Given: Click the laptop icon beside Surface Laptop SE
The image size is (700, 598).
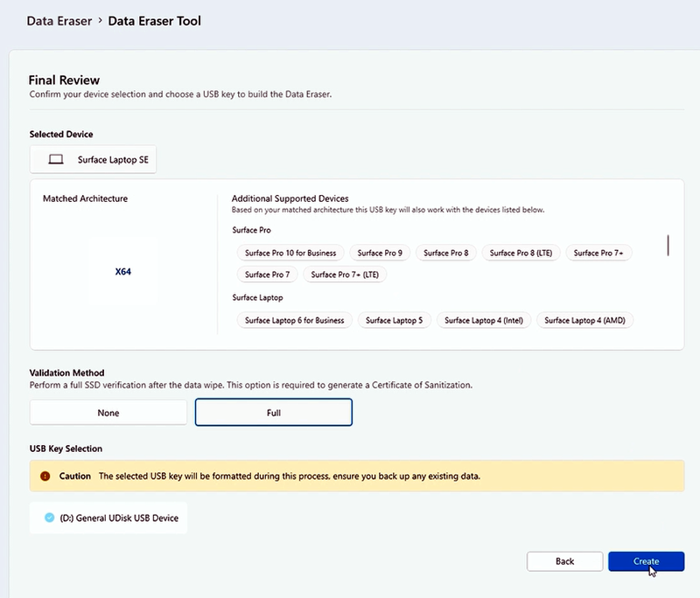Looking at the screenshot, I should (x=54, y=159).
